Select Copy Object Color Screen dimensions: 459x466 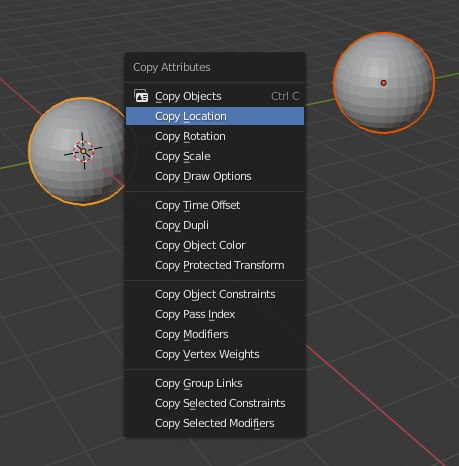(215, 245)
